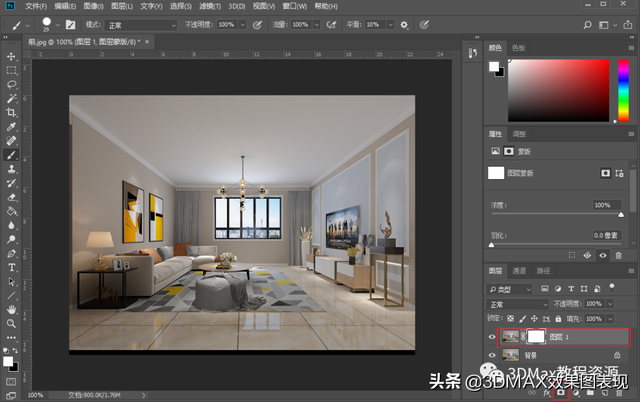Screen dimensions: 640x402
Task: Select the Paint Bucket tool
Action: point(11,211)
